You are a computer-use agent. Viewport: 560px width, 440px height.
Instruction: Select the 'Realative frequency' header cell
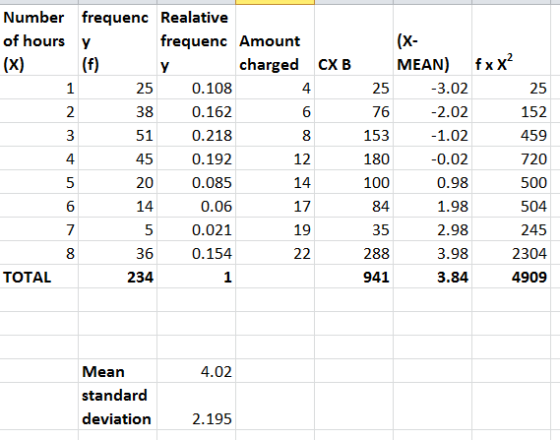196,40
